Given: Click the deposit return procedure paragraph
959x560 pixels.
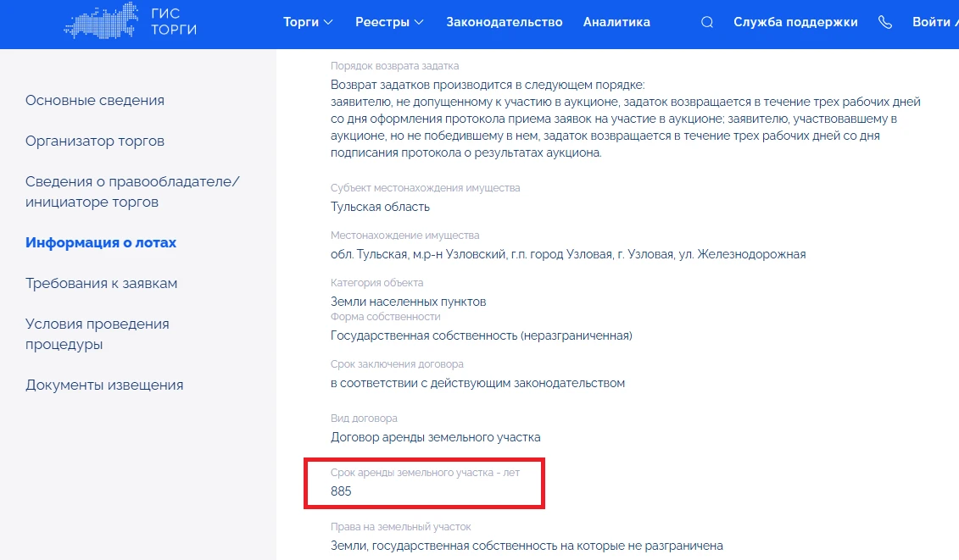Looking at the screenshot, I should click(x=626, y=119).
